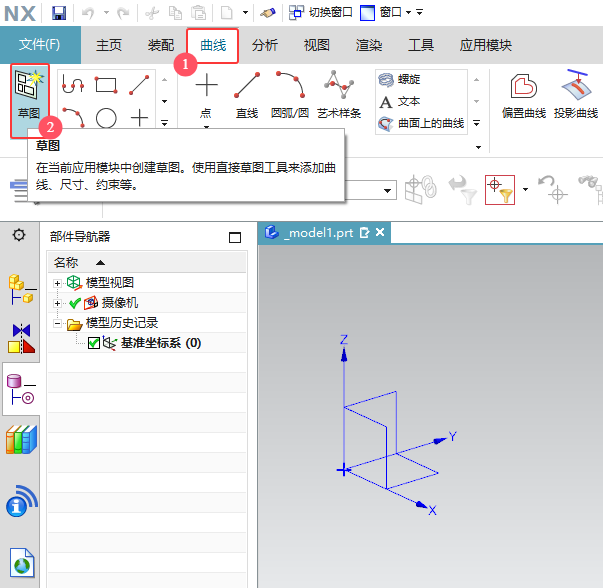Click the Cut scissors icon
603x588 pixels.
(152, 13)
